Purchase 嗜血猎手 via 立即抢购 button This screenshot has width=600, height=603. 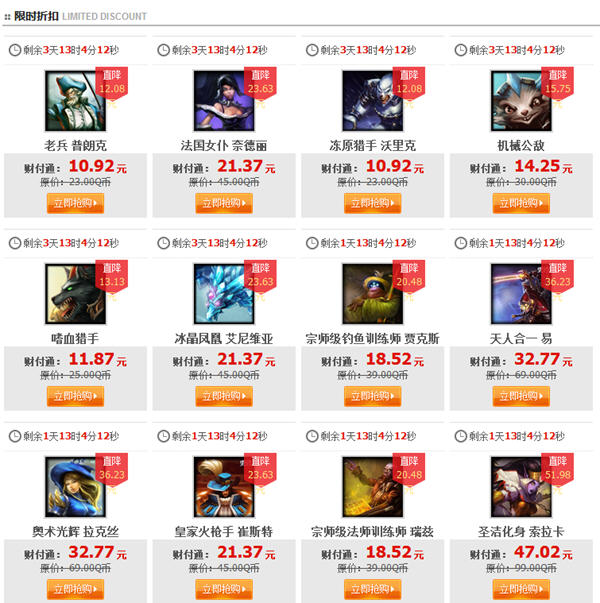pyautogui.click(x=75, y=396)
